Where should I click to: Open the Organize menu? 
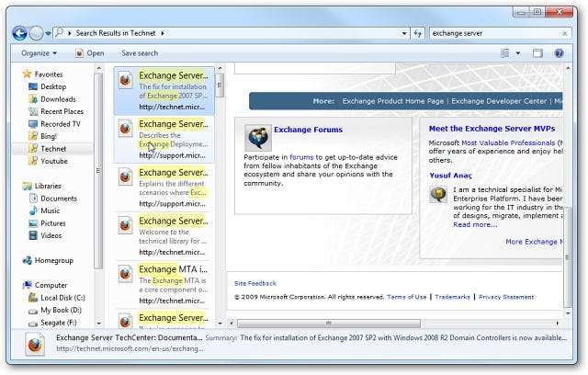point(39,53)
